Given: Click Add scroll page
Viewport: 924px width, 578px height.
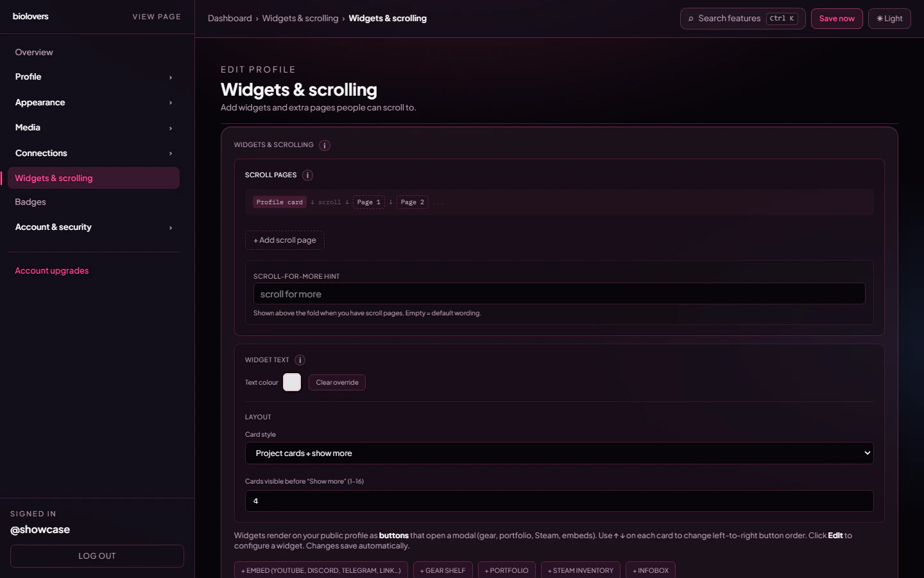Looking at the screenshot, I should [284, 240].
